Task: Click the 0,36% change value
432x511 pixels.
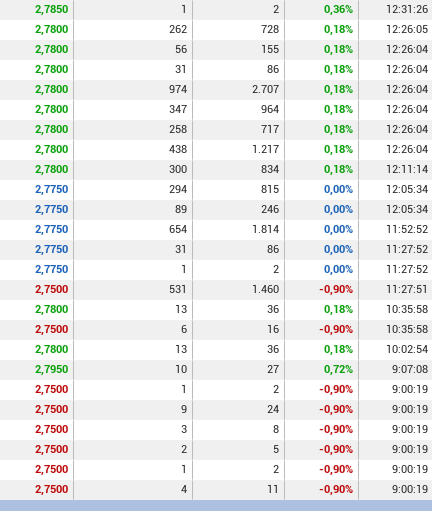Action: tap(338, 9)
